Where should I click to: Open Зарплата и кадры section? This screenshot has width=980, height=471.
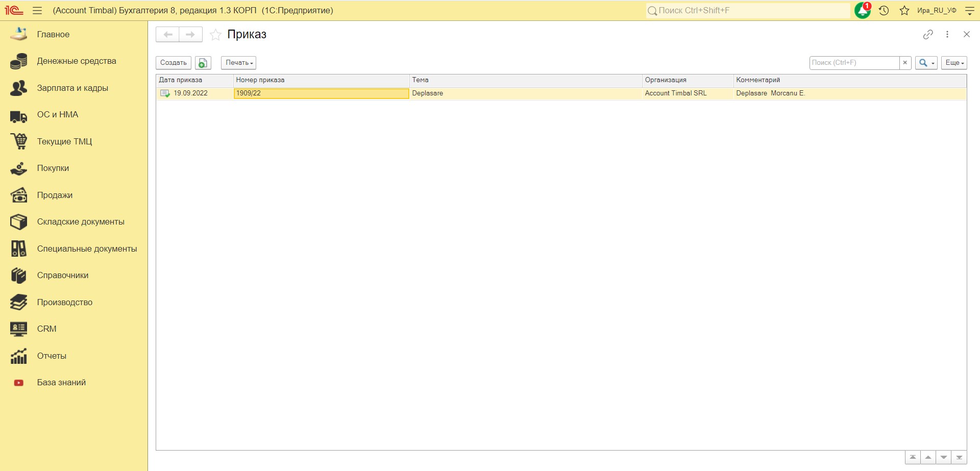[72, 88]
